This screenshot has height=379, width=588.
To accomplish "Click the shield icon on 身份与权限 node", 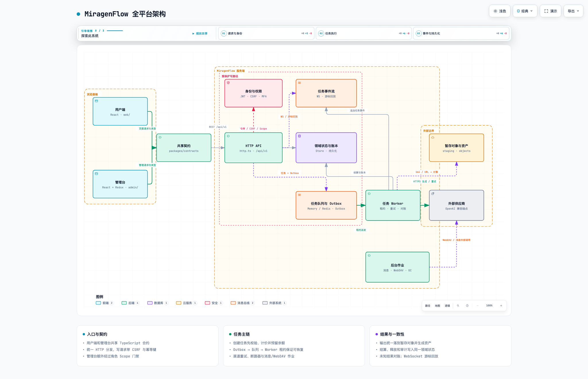I will pos(228,83).
